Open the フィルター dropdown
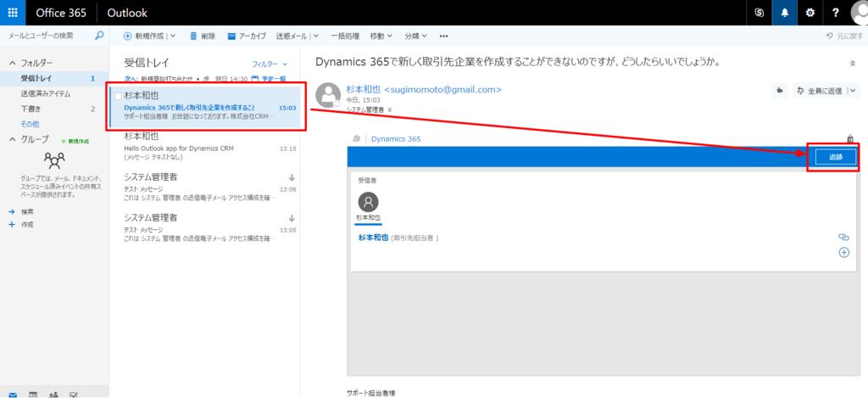 point(270,64)
